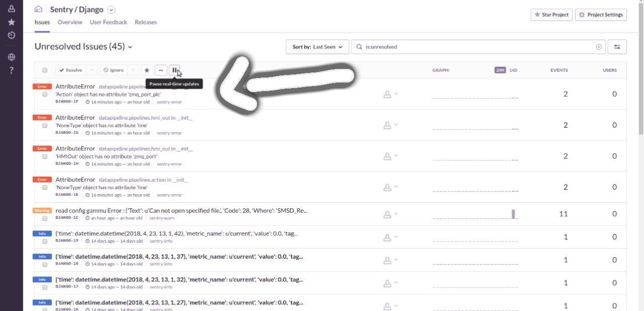Click assignee icon for DJANGO-1G issue
644x311 pixels.
pyautogui.click(x=387, y=125)
